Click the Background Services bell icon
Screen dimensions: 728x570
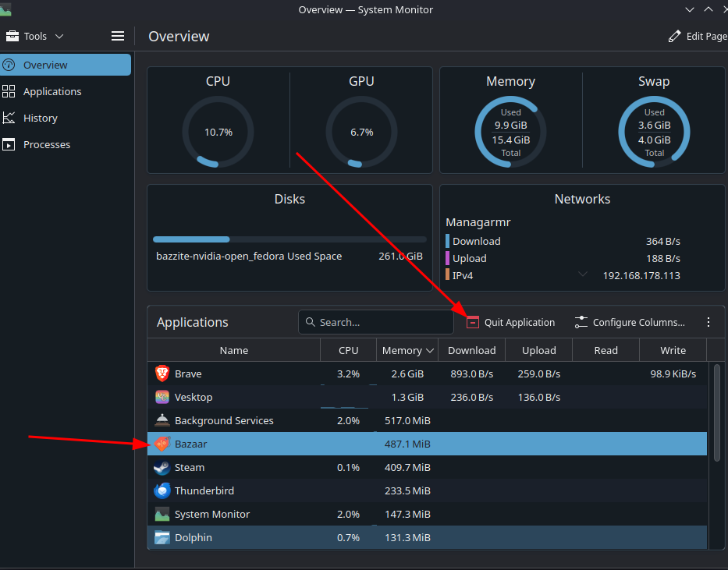162,420
